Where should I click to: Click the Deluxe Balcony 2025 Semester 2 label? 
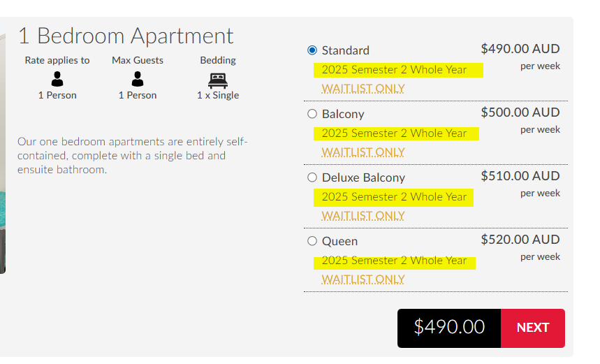(394, 197)
